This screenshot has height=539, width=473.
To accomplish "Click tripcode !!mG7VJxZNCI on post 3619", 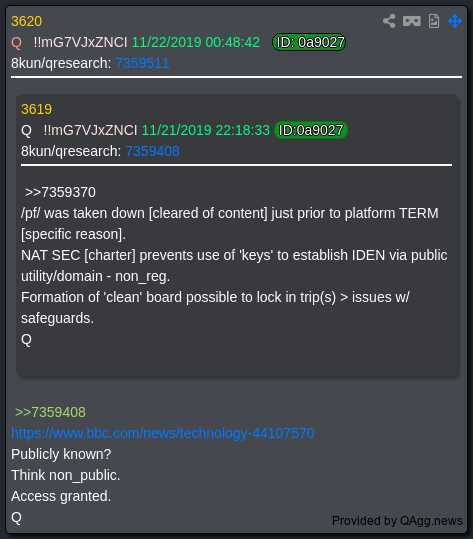I will (90, 130).
